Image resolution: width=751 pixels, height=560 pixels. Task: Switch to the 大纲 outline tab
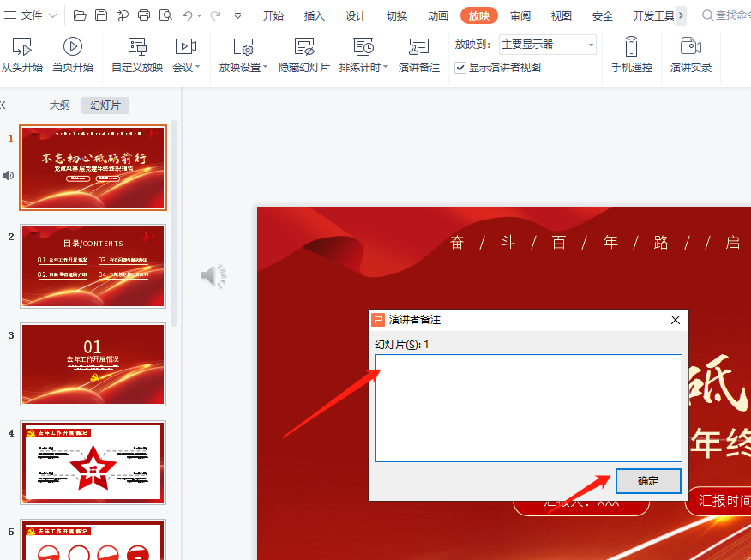pos(60,105)
